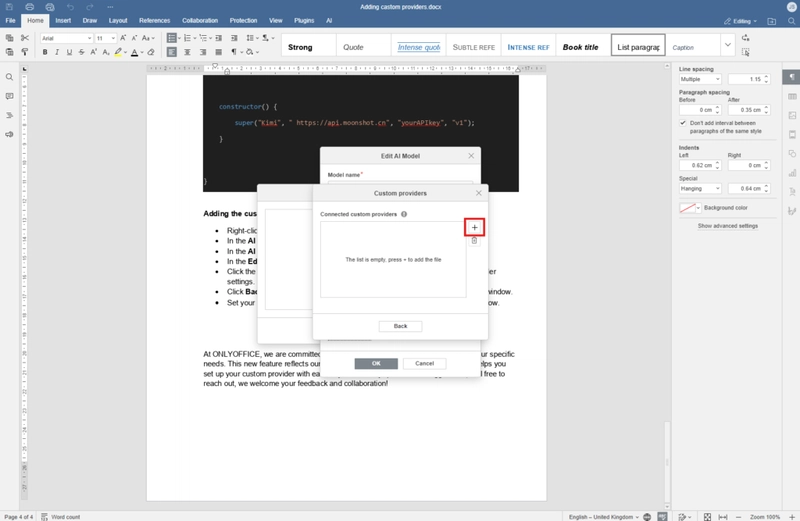Click the Save icon in title bar
This screenshot has height=521, width=800.
(x=9, y=7)
